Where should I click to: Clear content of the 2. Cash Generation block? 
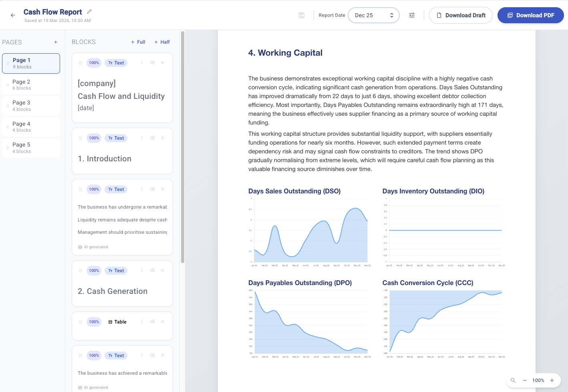coord(153,270)
